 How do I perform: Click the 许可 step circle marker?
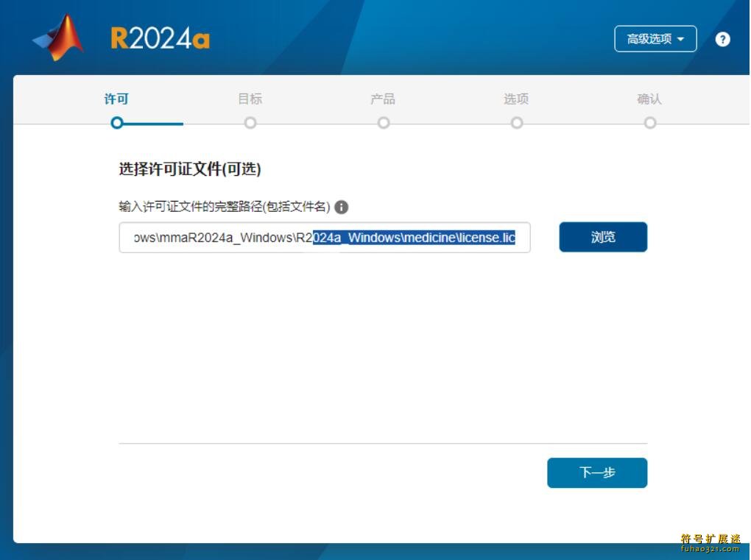[117, 123]
